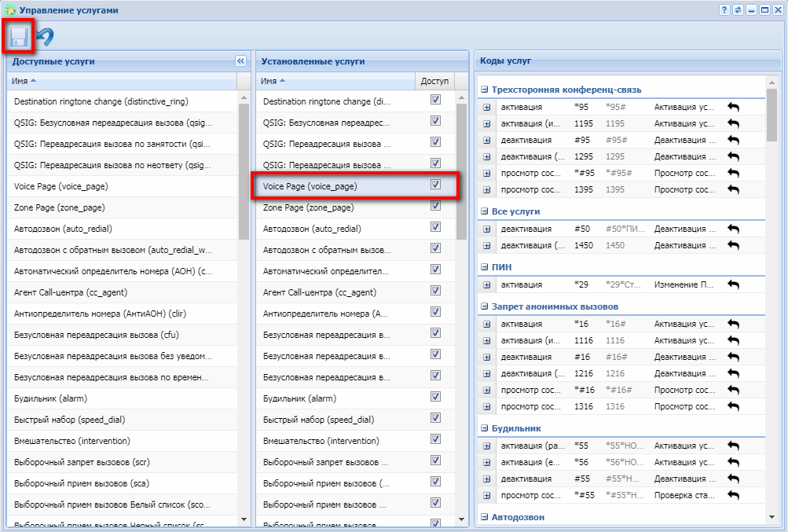788x532 pixels.
Task: Reset the #50 deactivation code arrow
Action: 733,229
